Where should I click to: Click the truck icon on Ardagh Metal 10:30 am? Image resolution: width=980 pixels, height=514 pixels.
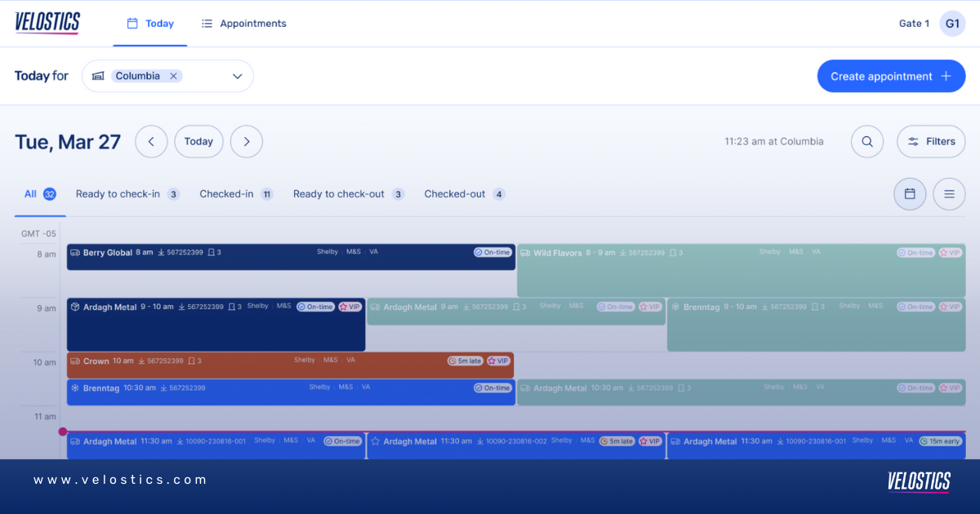pos(526,388)
